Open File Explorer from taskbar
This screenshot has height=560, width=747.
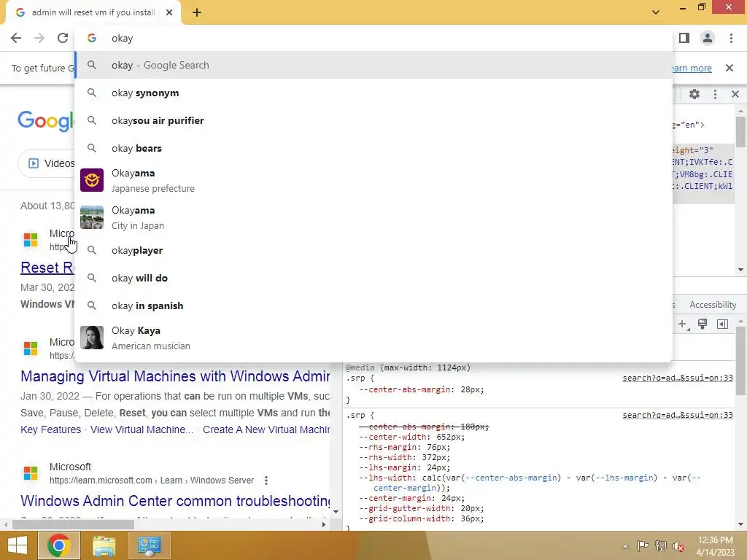tap(104, 545)
